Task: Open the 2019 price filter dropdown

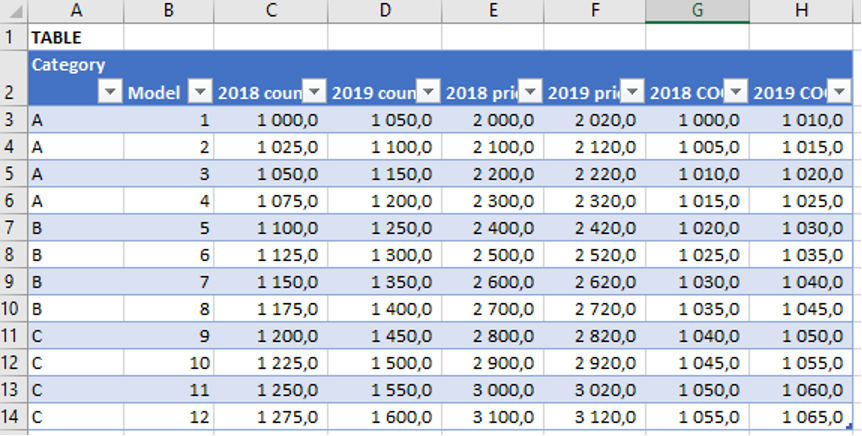Action: tap(632, 92)
